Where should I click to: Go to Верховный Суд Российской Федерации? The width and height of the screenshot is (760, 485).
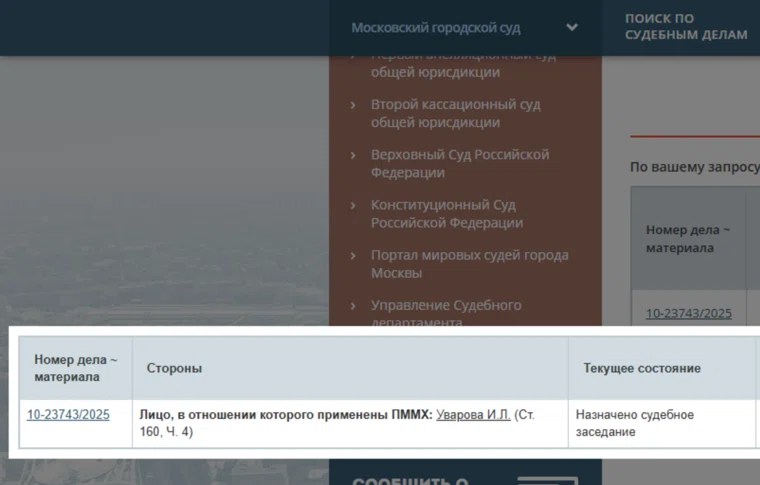(x=459, y=163)
